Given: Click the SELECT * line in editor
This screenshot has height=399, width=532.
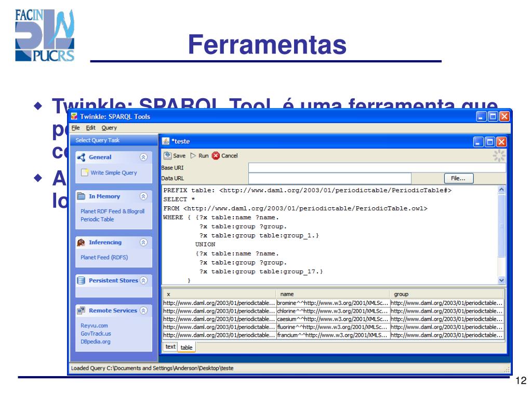Looking at the screenshot, I should click(x=179, y=199).
